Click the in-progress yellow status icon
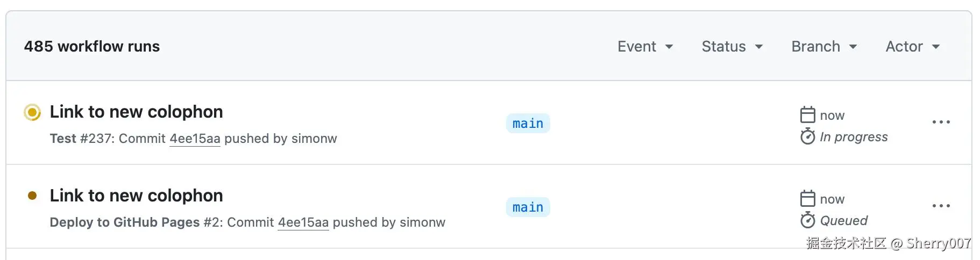Image resolution: width=980 pixels, height=260 pixels. click(32, 112)
